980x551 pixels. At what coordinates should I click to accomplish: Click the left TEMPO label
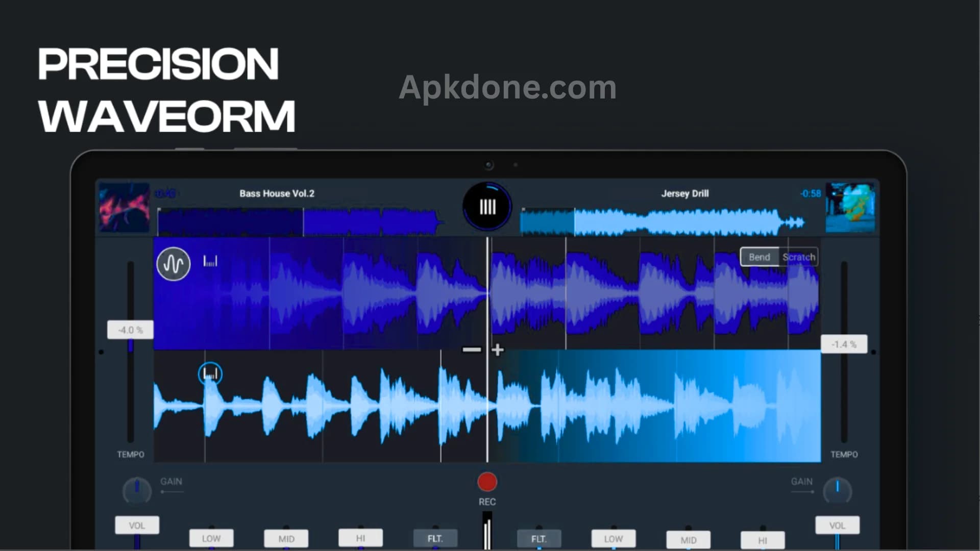coord(131,454)
